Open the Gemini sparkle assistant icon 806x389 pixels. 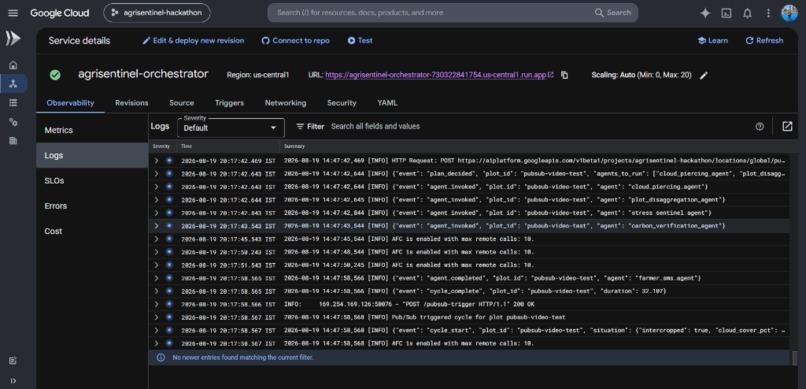click(x=705, y=13)
